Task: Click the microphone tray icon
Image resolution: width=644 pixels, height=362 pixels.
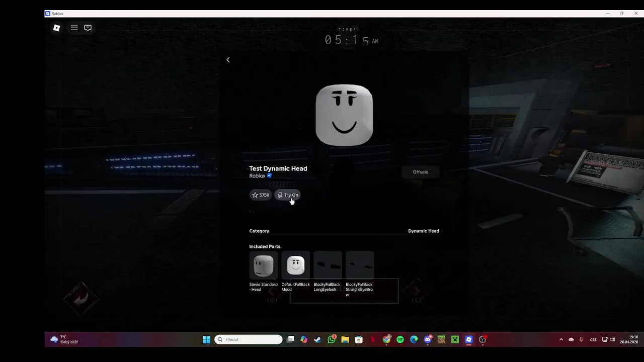Action: 581,339
